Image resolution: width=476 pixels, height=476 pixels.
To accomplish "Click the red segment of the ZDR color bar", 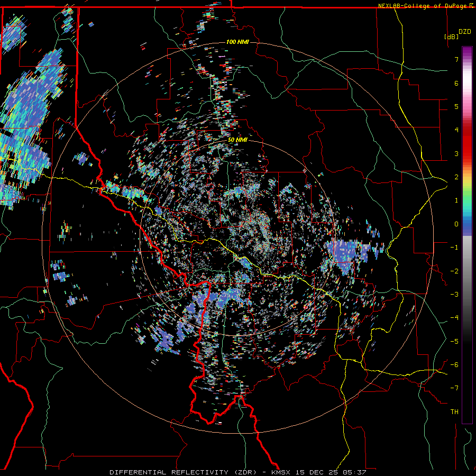I will tap(467, 143).
